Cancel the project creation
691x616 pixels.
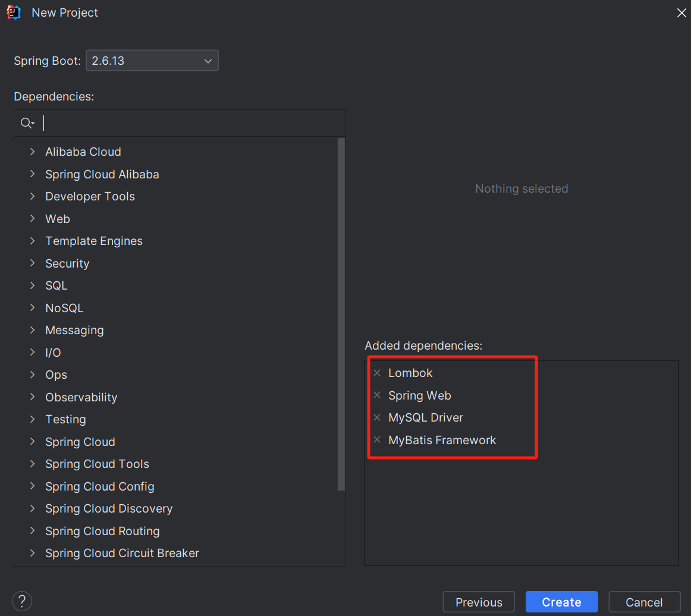tap(644, 602)
